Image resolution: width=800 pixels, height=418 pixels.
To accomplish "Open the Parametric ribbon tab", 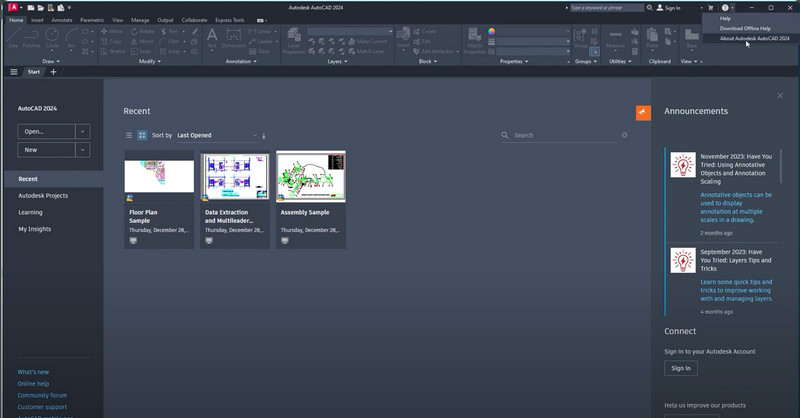I will pyautogui.click(x=92, y=20).
